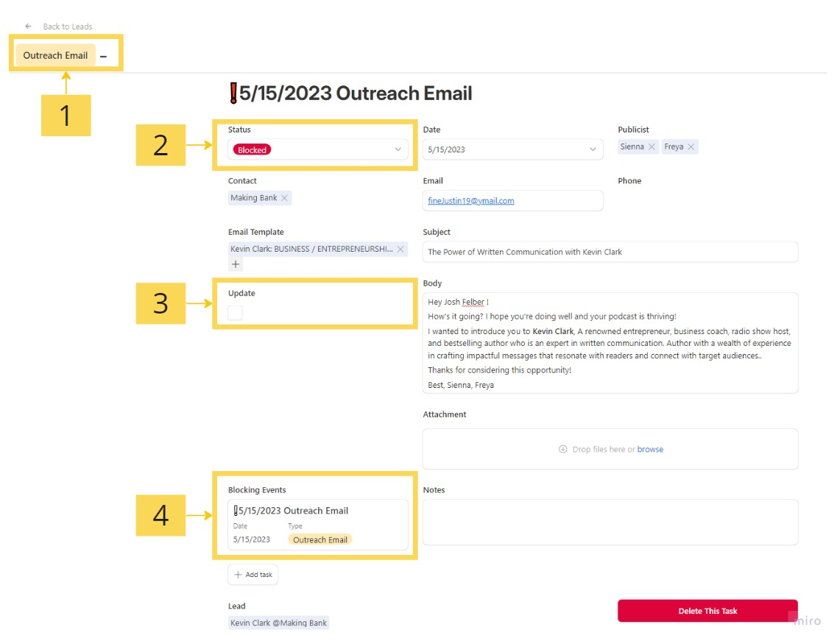840x644 pixels.
Task: Click the back arrow to Leads
Action: (x=28, y=26)
